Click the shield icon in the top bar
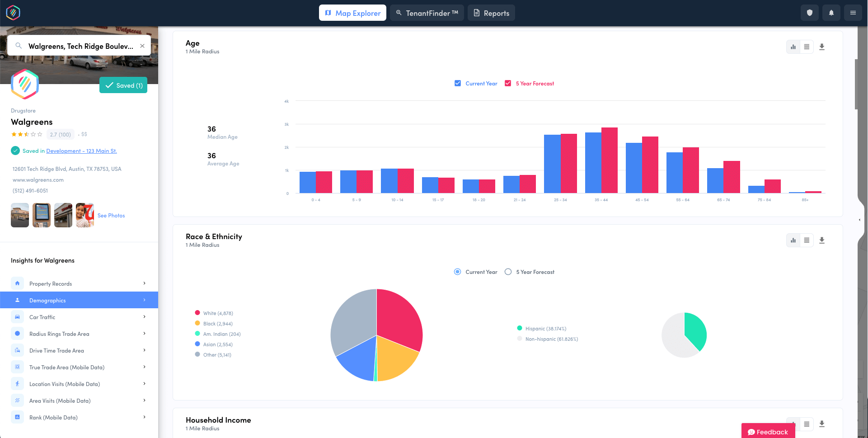Image resolution: width=868 pixels, height=438 pixels. click(x=809, y=13)
